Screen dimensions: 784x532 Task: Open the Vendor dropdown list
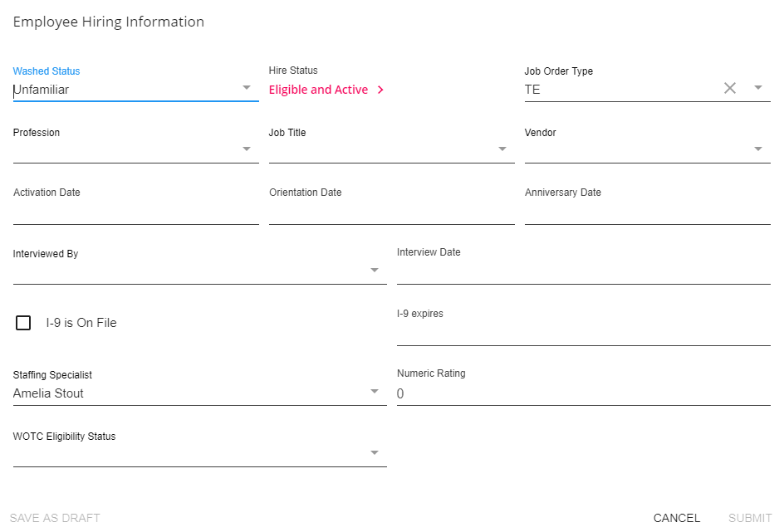pyautogui.click(x=758, y=149)
